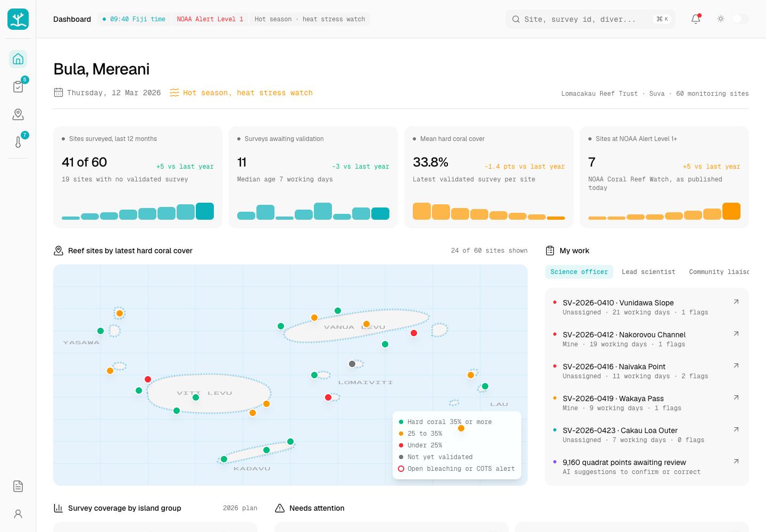The height and width of the screenshot is (532, 766).
Task: Click the NOAA Alert Level 1 chip
Action: pyautogui.click(x=210, y=19)
